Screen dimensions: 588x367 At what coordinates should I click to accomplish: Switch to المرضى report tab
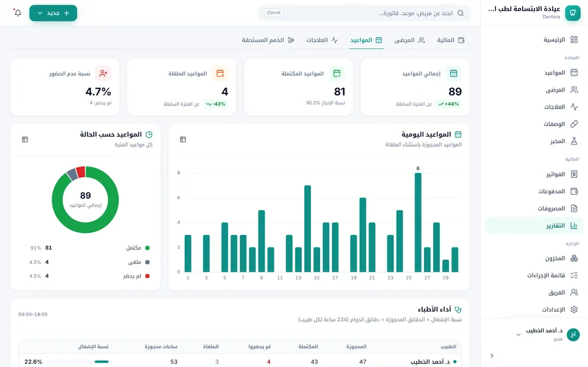coord(410,40)
